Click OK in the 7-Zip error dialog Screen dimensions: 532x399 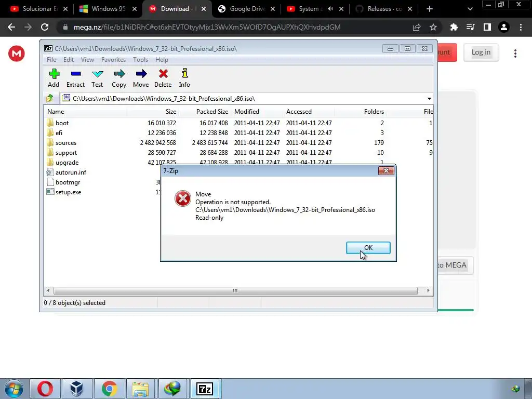pos(368,248)
